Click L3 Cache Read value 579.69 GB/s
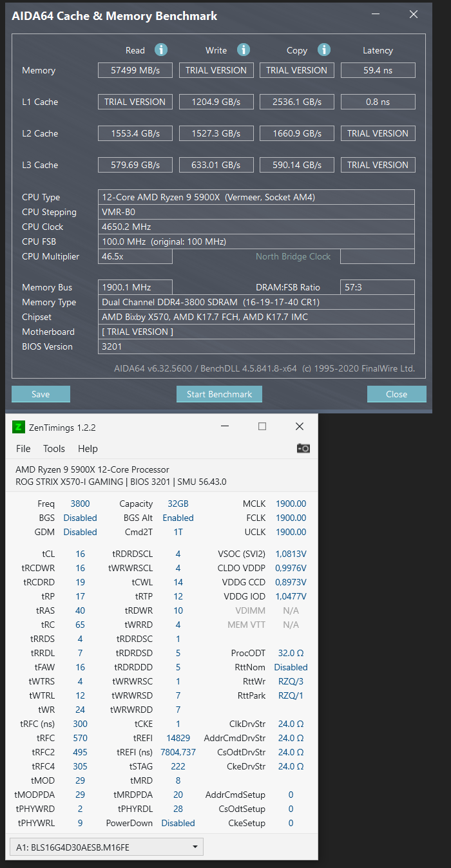The height and width of the screenshot is (868, 451). (135, 165)
